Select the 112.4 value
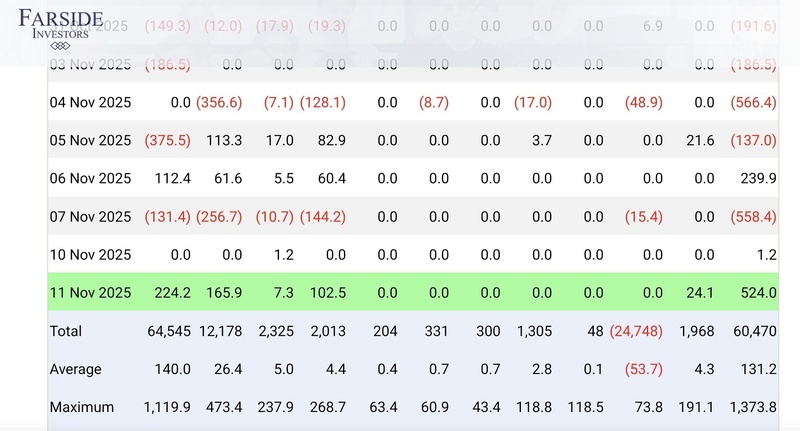Image resolution: width=800 pixels, height=431 pixels. [172, 179]
